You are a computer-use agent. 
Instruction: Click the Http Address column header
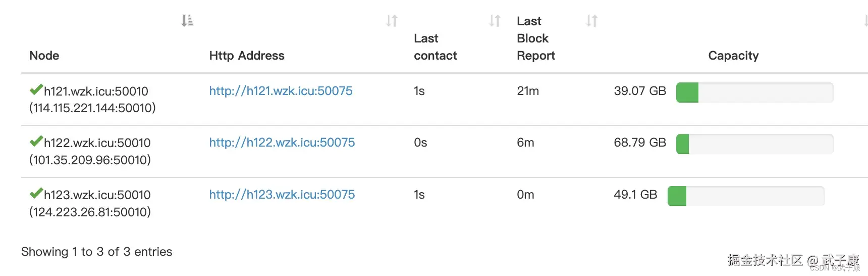(x=247, y=56)
